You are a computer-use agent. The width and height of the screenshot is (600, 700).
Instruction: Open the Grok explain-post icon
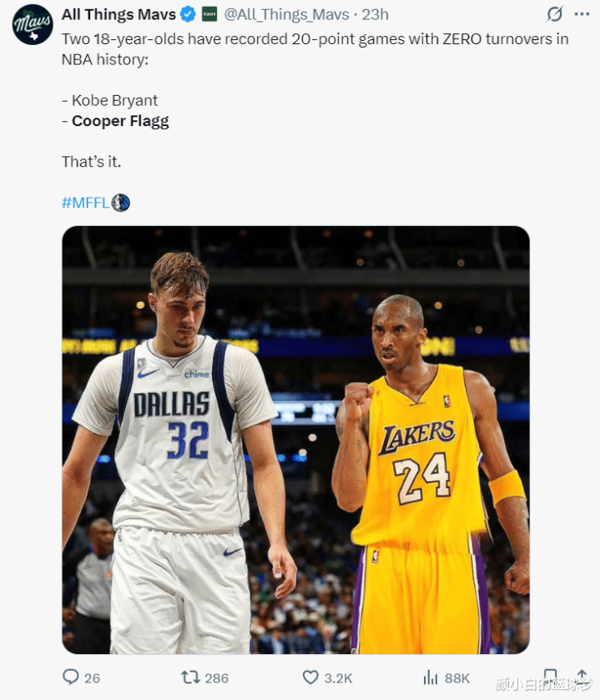tap(554, 14)
